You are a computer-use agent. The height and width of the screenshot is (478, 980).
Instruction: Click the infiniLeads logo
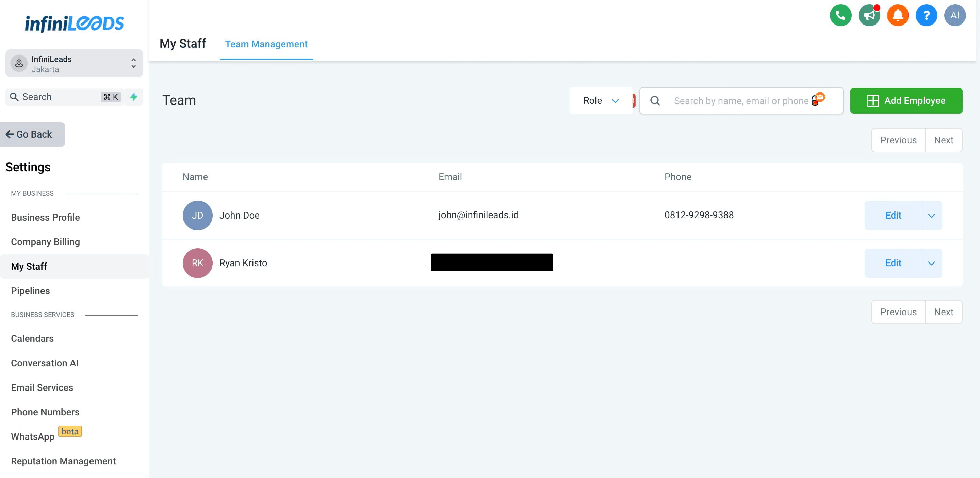tap(74, 23)
